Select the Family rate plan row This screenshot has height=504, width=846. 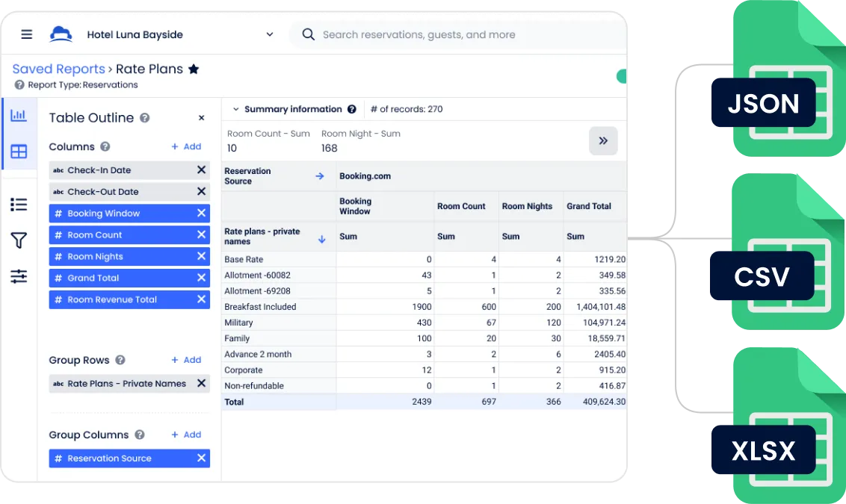pos(424,338)
